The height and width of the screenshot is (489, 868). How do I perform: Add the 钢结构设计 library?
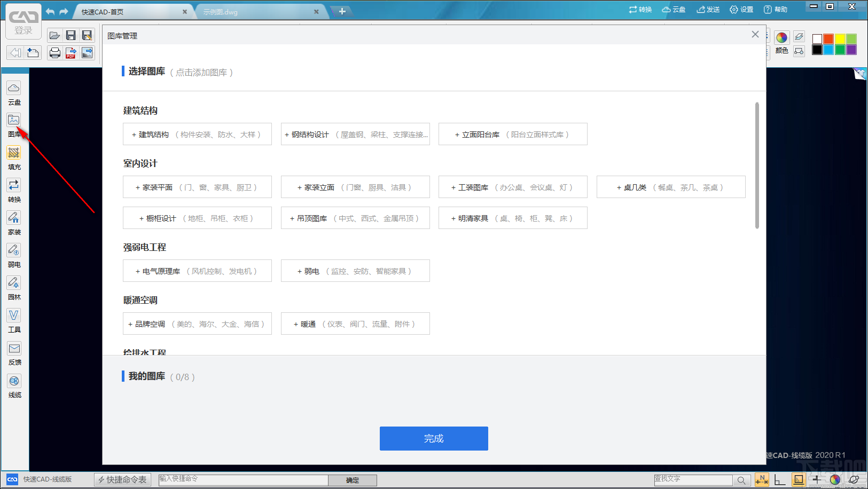[355, 134]
